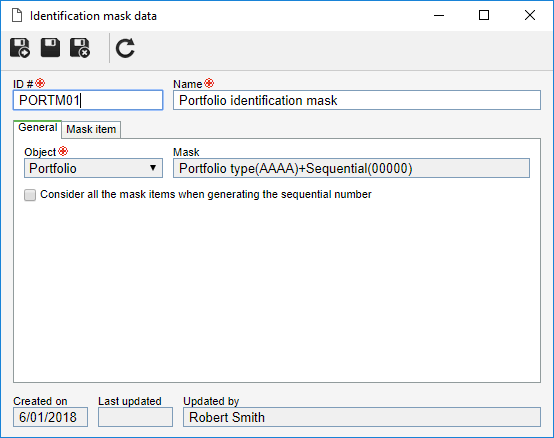Click the Updated by Robert Smith field
This screenshot has height=438, width=554.
[x=362, y=417]
